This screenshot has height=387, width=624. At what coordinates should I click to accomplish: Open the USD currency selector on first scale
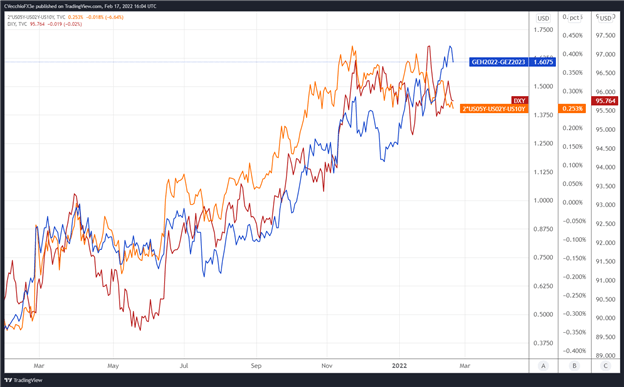coord(543,18)
